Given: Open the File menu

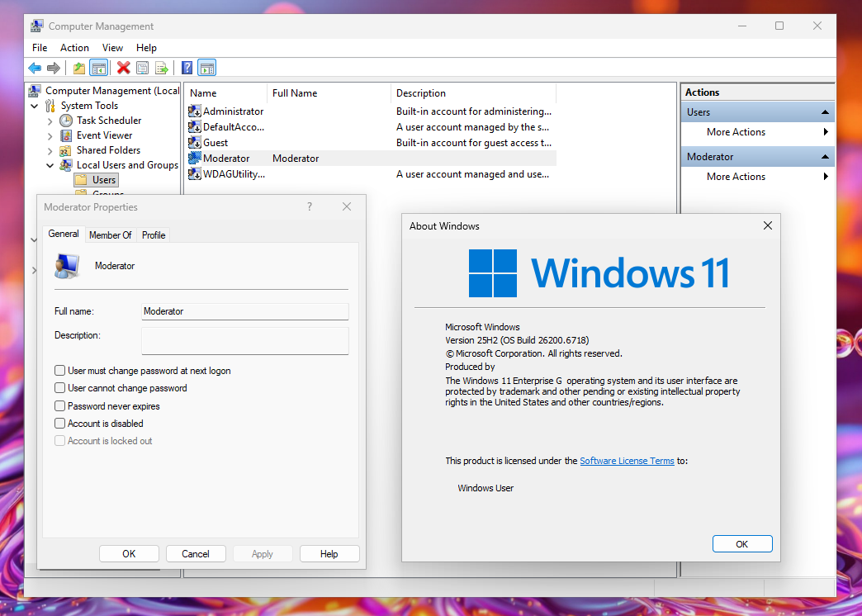Looking at the screenshot, I should coord(40,48).
